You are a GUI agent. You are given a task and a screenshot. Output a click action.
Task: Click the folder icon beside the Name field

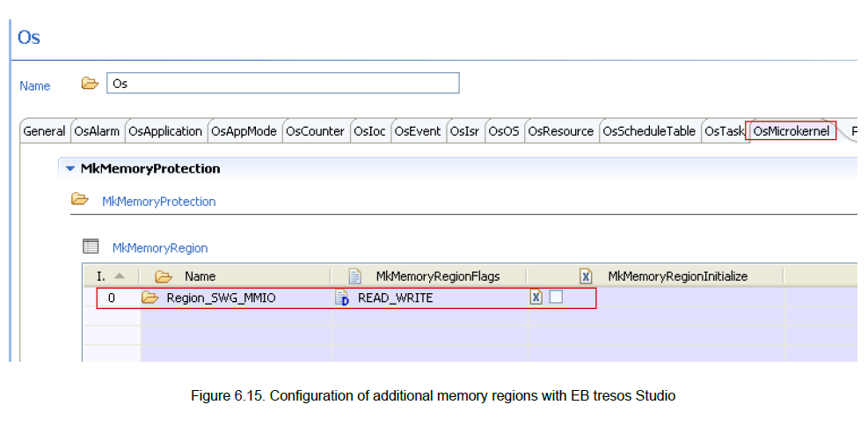coord(90,84)
